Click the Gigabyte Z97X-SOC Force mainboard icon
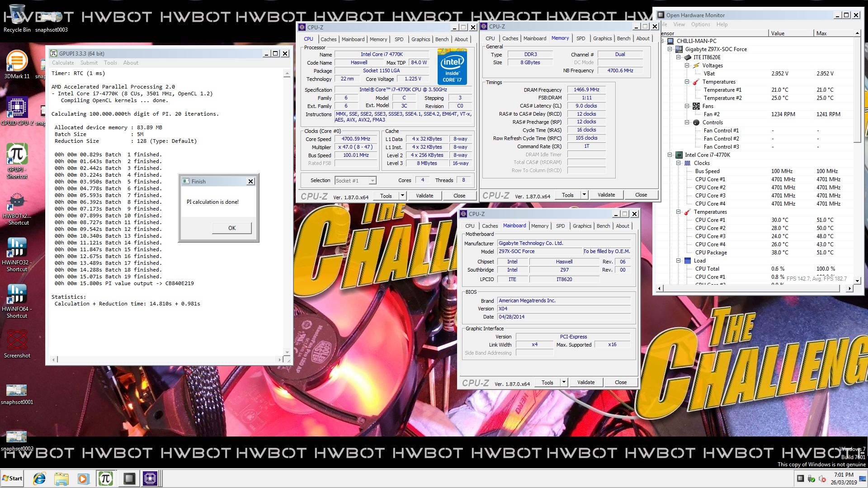The width and height of the screenshot is (868, 488). click(679, 49)
